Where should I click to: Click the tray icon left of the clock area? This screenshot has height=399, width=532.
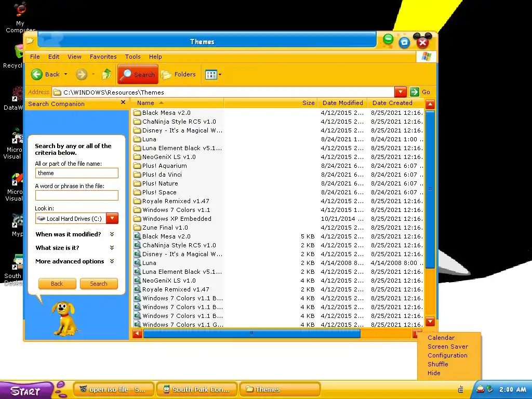pos(461,389)
